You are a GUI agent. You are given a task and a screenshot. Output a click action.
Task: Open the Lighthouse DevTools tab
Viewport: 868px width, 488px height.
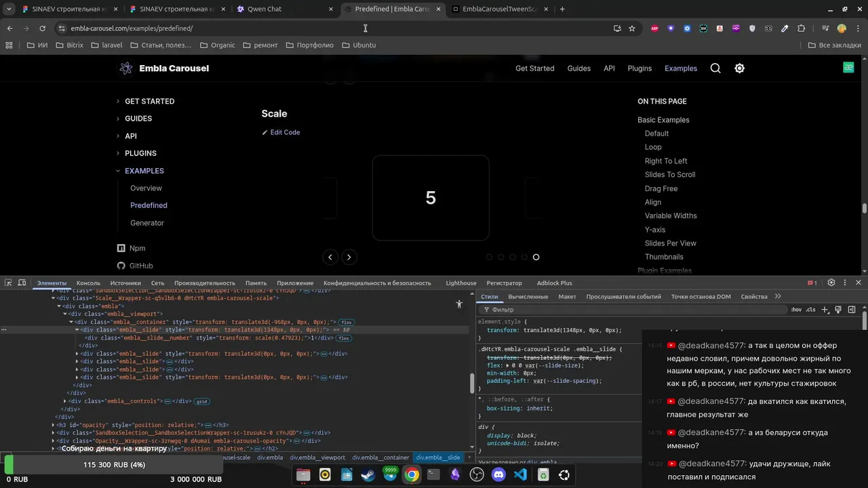tap(461, 283)
